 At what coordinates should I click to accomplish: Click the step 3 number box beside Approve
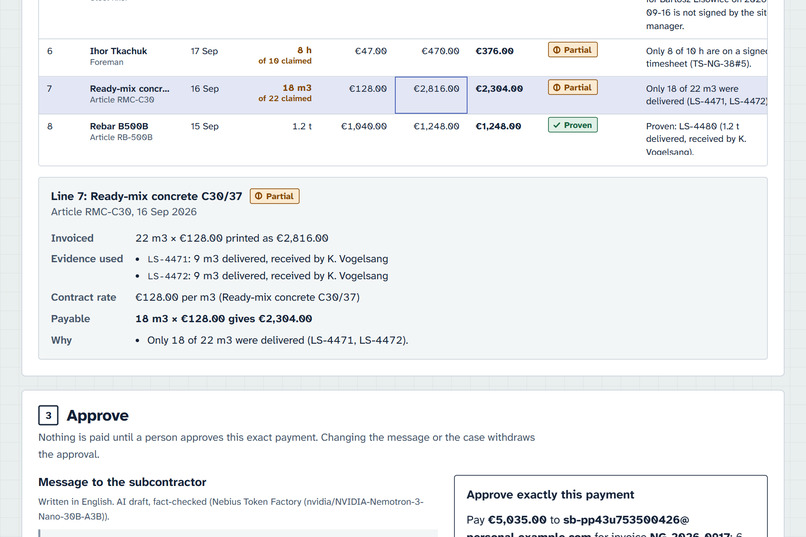[x=48, y=415]
